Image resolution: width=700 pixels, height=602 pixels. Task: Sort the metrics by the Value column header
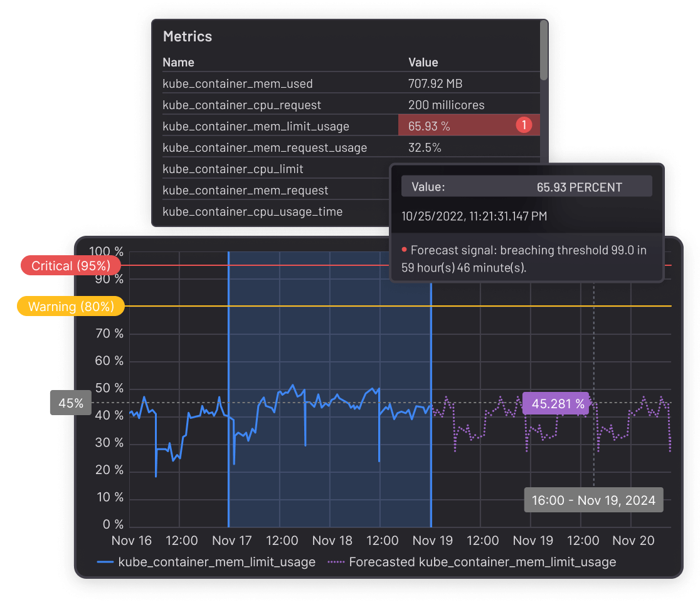click(423, 62)
